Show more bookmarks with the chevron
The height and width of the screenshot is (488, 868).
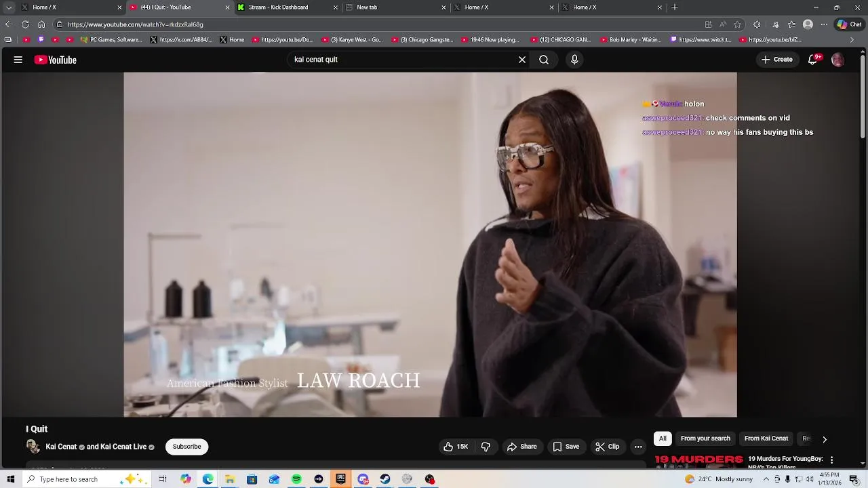pyautogui.click(x=852, y=40)
